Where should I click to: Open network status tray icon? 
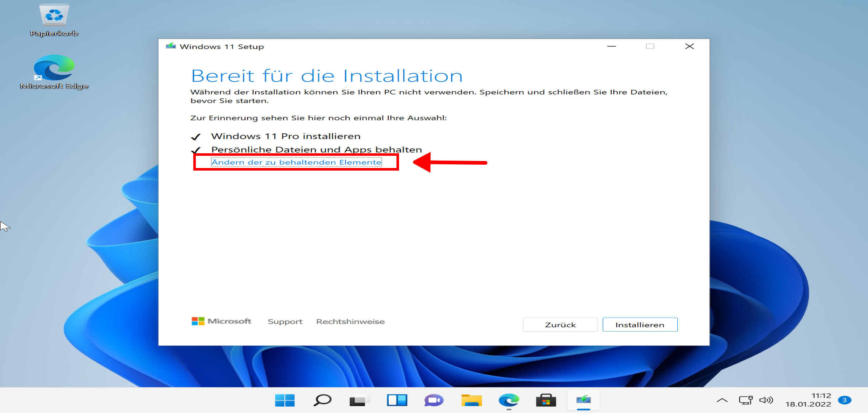[746, 400]
